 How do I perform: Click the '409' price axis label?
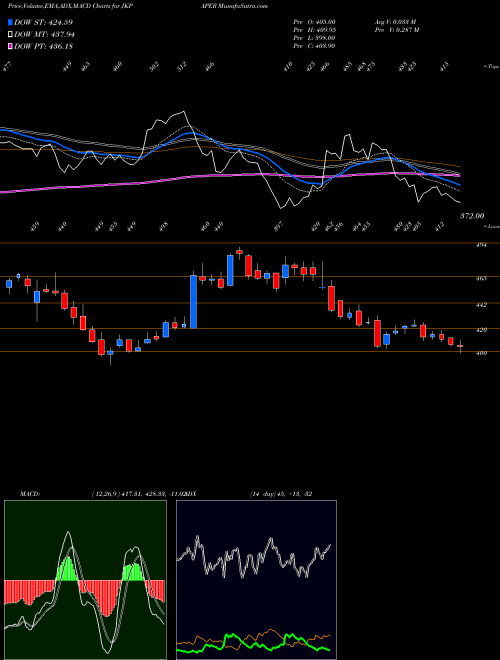481,353
